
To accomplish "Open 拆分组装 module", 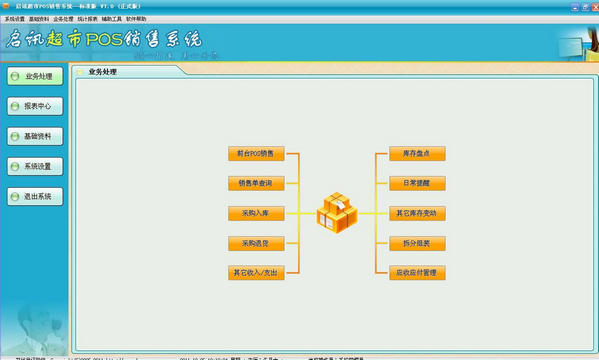I will (x=417, y=243).
